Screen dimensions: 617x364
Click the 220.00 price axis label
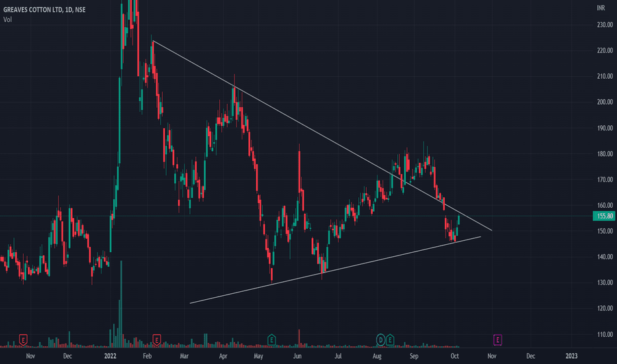coord(605,50)
